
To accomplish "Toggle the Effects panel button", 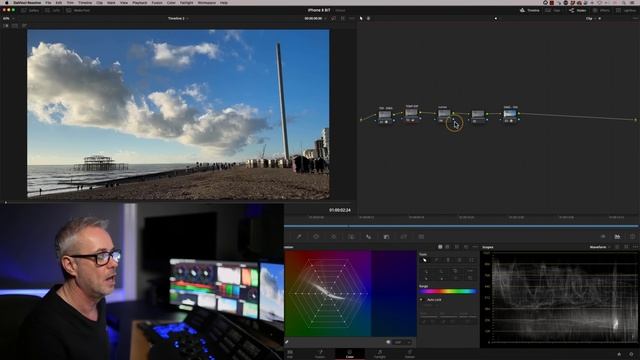I will [601, 10].
